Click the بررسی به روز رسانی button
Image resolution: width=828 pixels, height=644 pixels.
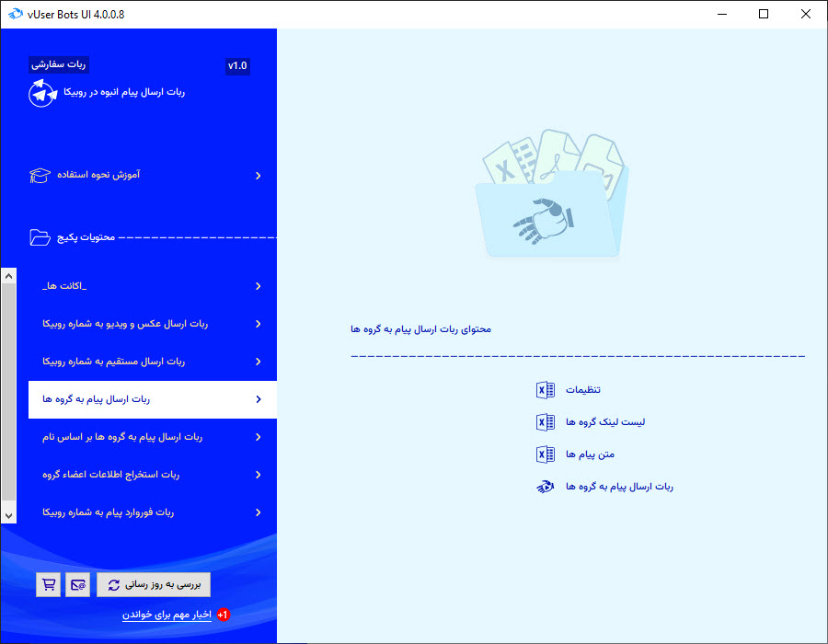pos(154,585)
